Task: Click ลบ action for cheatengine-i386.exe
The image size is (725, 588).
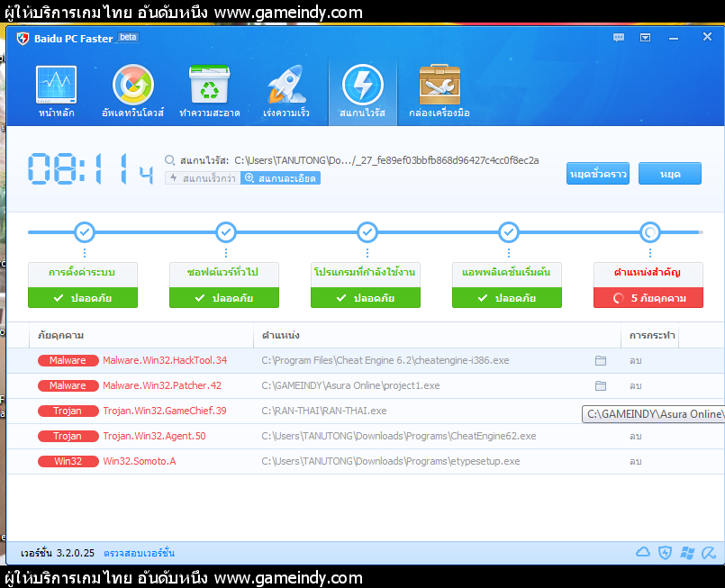Action: click(635, 360)
